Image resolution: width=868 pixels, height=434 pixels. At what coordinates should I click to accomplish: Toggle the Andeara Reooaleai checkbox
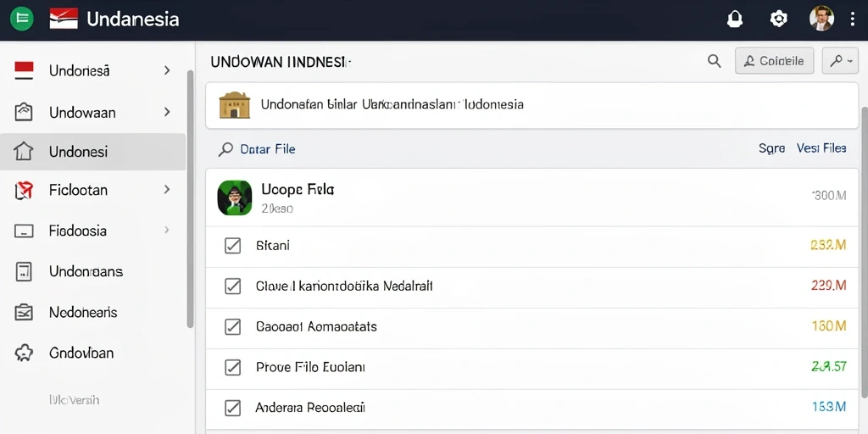[233, 408]
